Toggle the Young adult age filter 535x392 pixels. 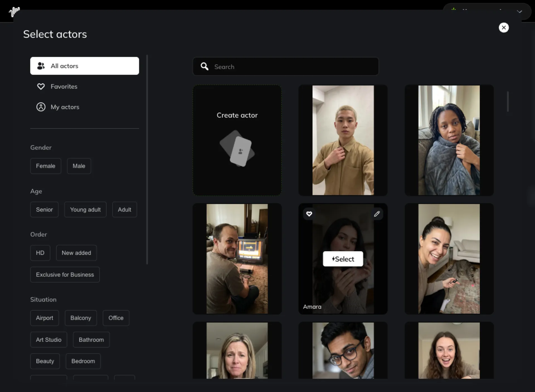[85, 210]
